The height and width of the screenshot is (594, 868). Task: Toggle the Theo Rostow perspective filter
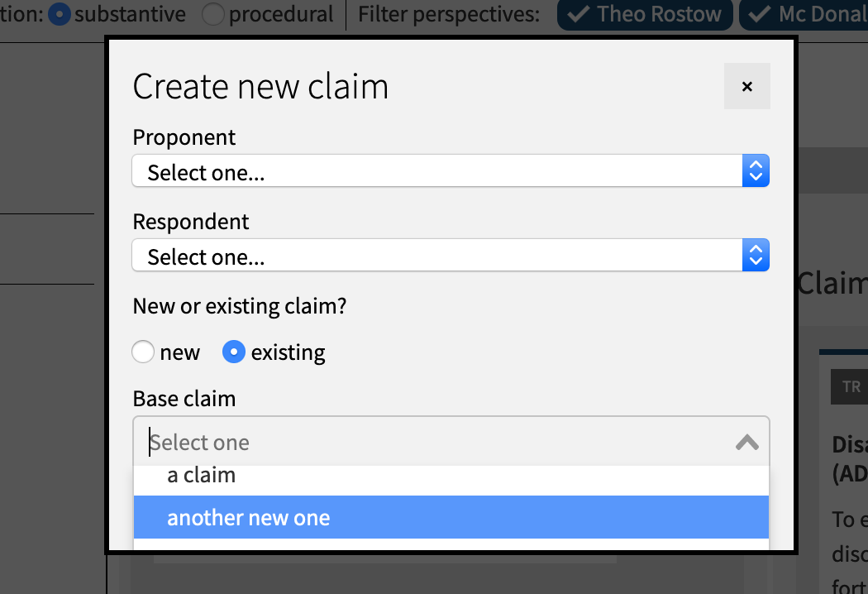click(x=645, y=14)
